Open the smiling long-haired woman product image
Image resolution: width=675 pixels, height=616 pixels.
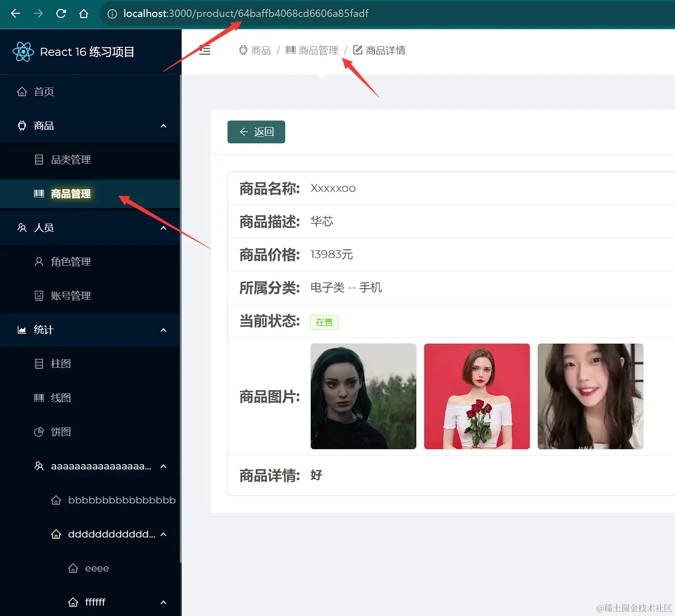(x=590, y=396)
